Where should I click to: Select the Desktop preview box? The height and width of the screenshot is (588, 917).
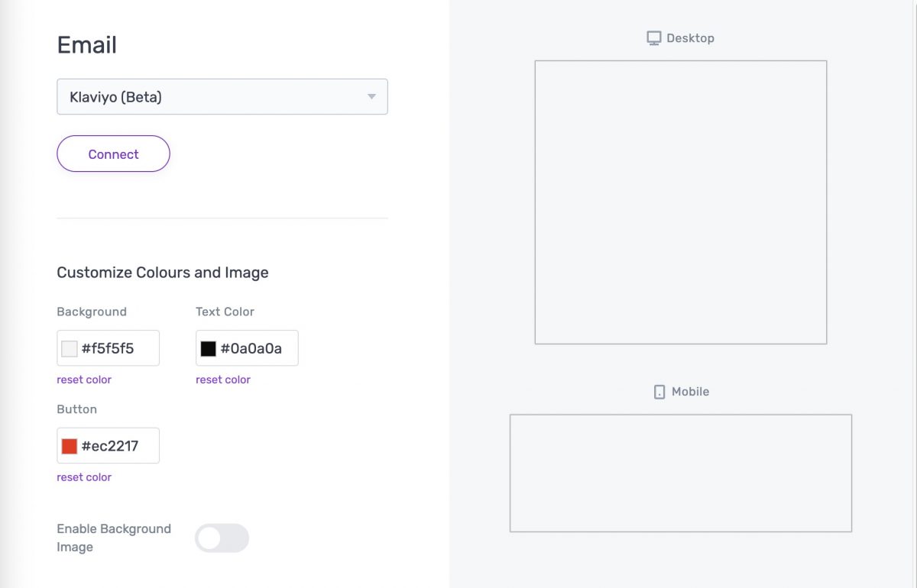tap(680, 202)
